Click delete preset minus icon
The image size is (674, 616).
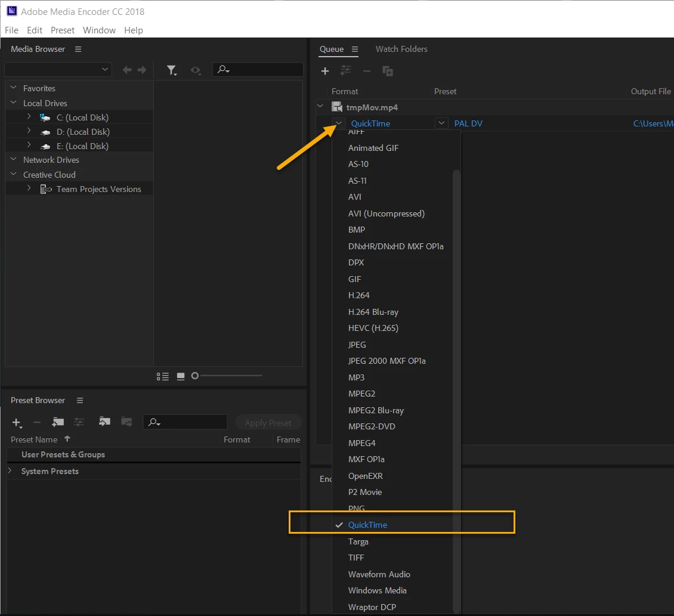coord(37,423)
